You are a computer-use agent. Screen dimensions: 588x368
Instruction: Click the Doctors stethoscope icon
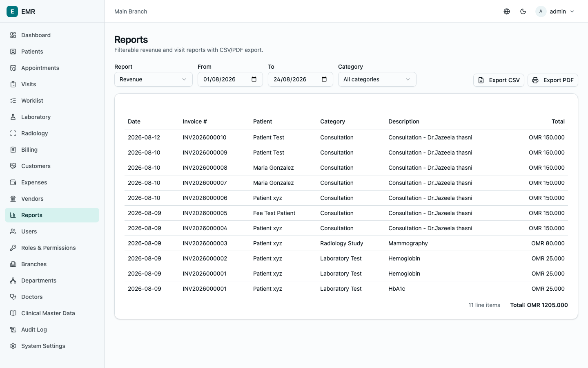click(x=13, y=297)
